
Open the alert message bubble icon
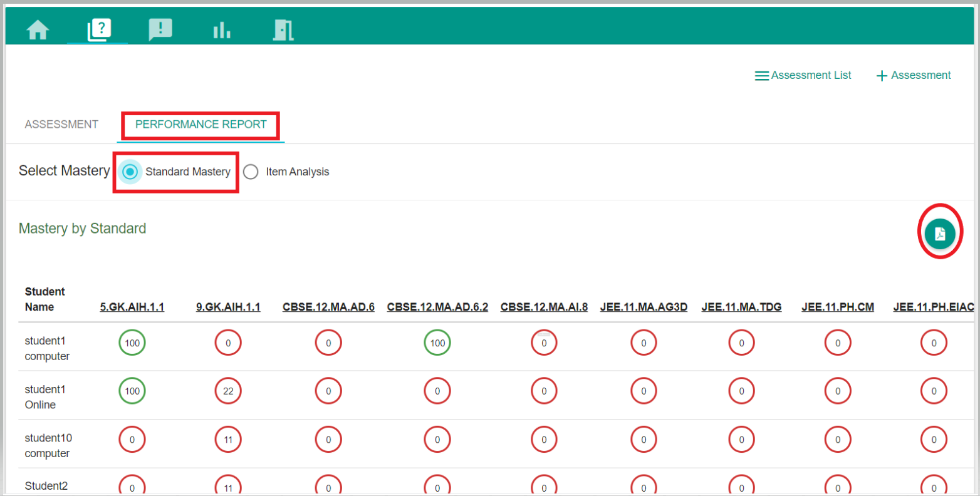(x=160, y=29)
